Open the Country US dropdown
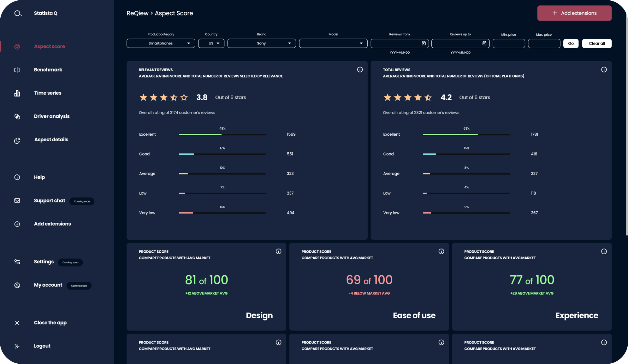 click(x=211, y=43)
